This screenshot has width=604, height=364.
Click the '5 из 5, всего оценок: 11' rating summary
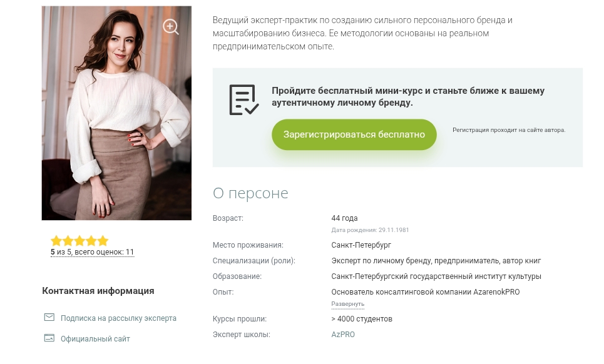point(93,252)
